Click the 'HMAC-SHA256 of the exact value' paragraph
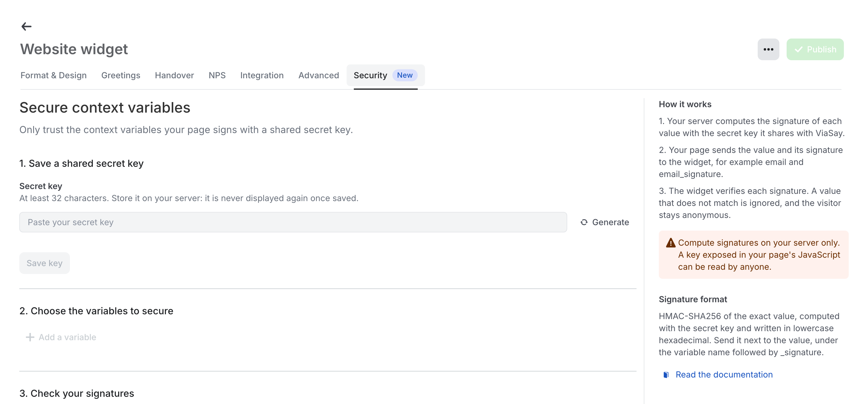868x404 pixels. point(749,334)
